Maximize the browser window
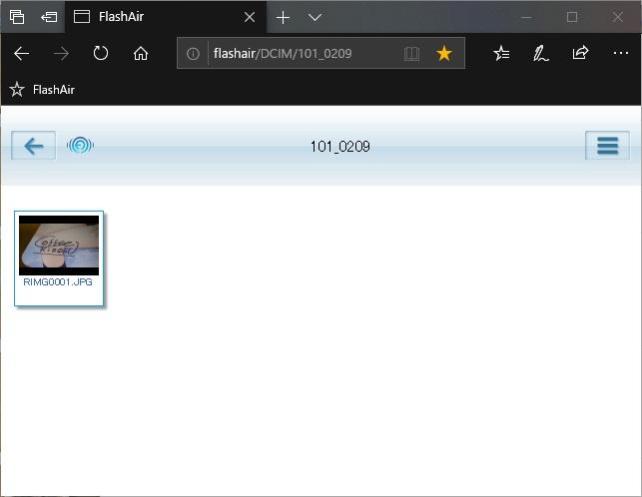 (x=572, y=17)
